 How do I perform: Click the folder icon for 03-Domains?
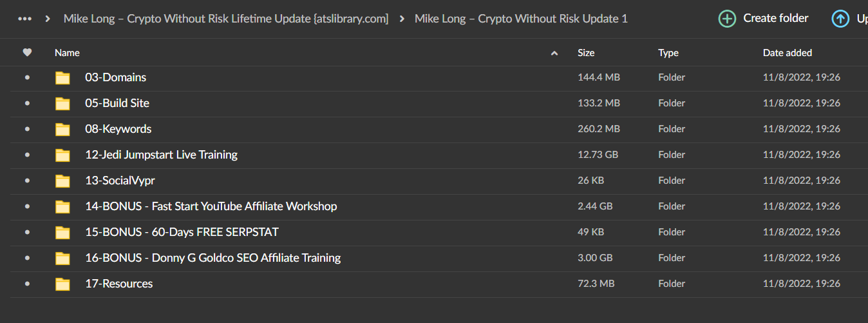click(62, 78)
